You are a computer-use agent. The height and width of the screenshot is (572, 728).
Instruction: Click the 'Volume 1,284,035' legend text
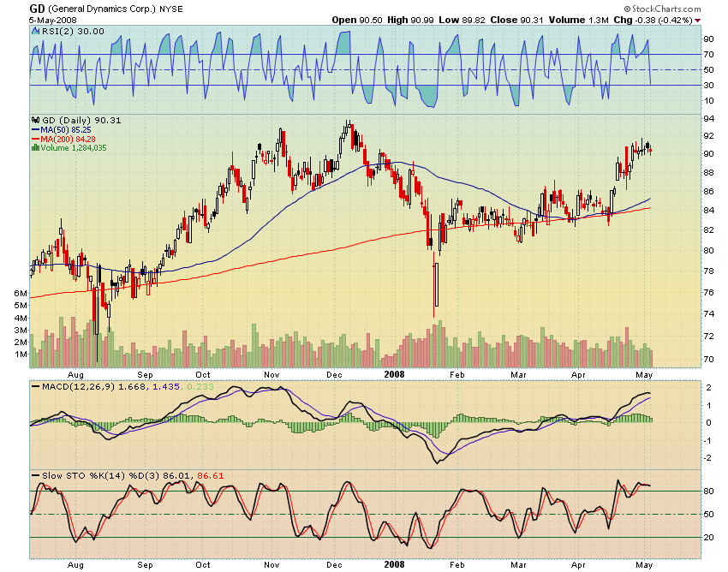[x=74, y=147]
